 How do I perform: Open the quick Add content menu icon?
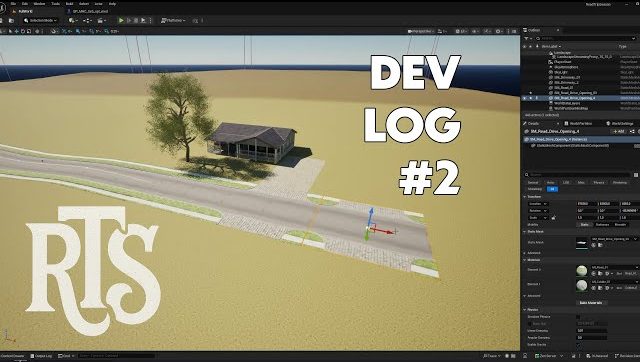point(73,20)
